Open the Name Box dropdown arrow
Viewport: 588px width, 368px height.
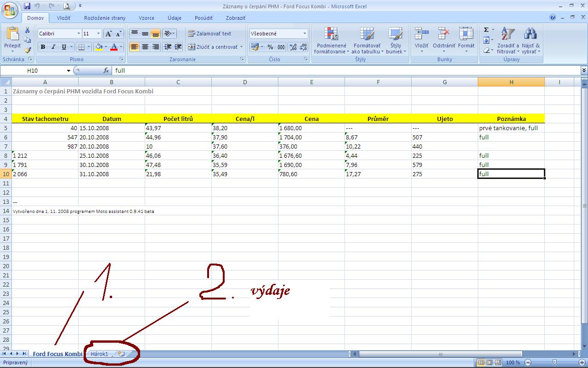68,71
